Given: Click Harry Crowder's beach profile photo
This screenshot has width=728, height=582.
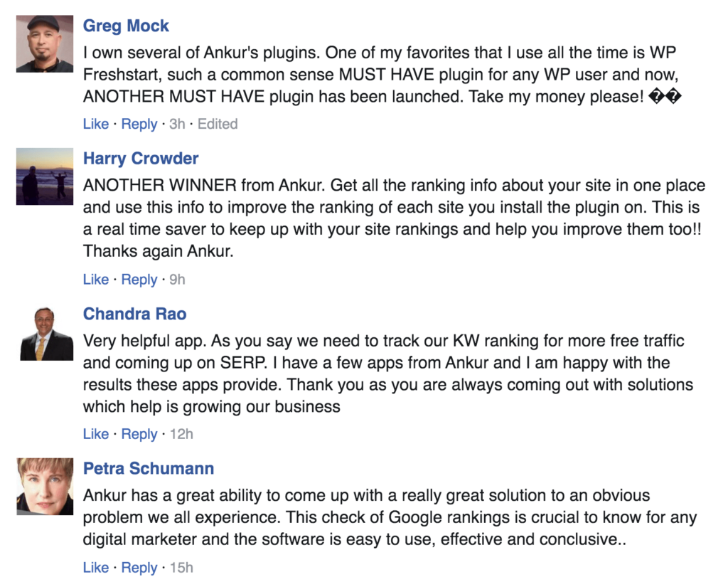Looking at the screenshot, I should click(x=45, y=176).
